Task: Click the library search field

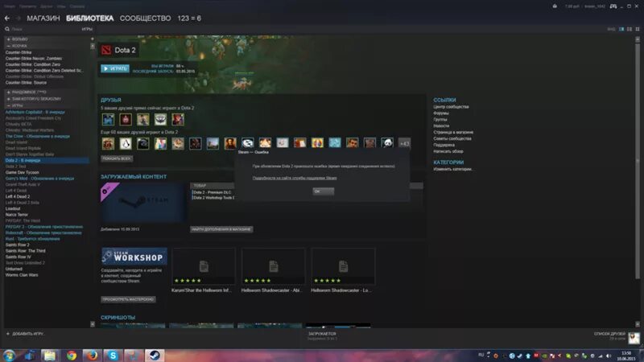Action: (x=41, y=29)
